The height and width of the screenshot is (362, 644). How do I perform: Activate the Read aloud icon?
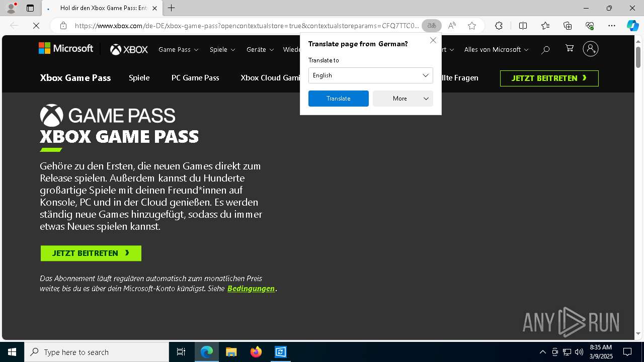(x=452, y=26)
